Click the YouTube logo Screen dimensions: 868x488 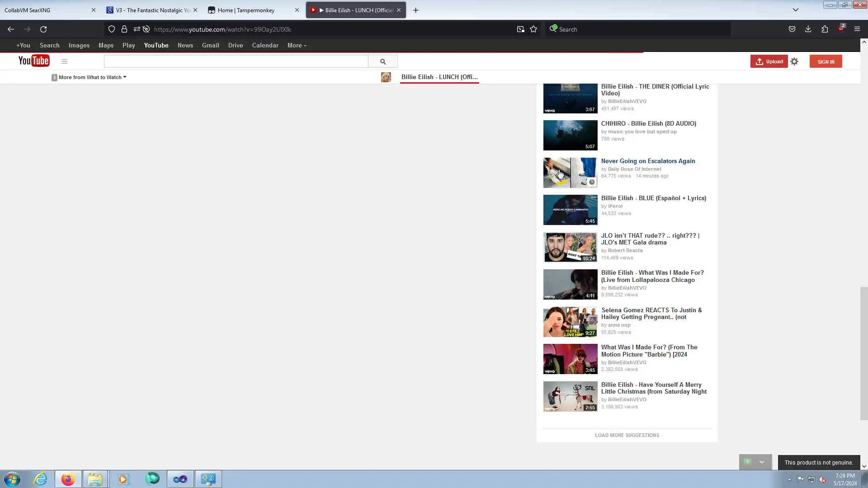point(34,61)
